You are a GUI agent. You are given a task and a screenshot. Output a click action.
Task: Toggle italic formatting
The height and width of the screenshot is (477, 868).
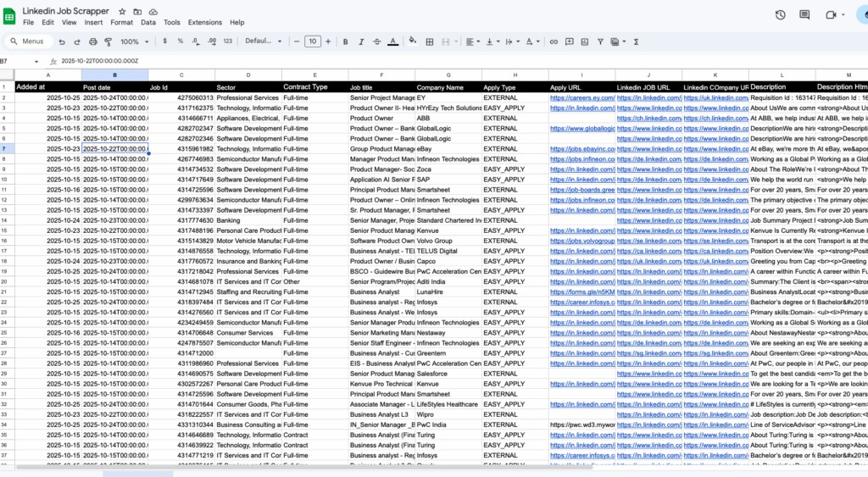(361, 42)
